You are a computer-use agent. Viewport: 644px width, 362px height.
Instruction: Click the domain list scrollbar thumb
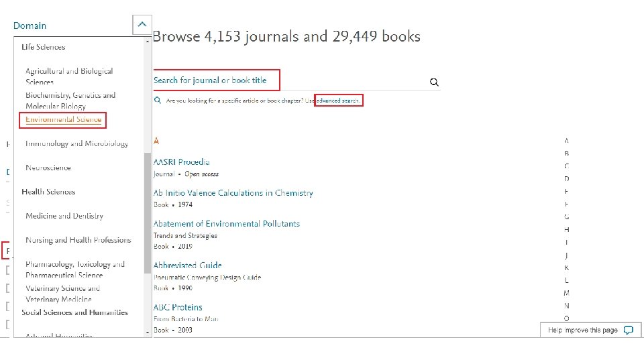148,213
